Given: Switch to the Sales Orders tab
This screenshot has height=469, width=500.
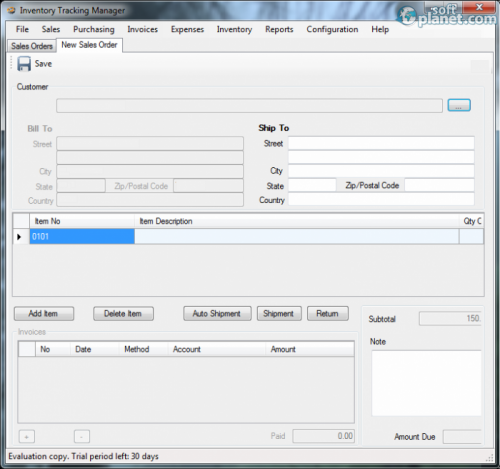Looking at the screenshot, I should point(32,46).
